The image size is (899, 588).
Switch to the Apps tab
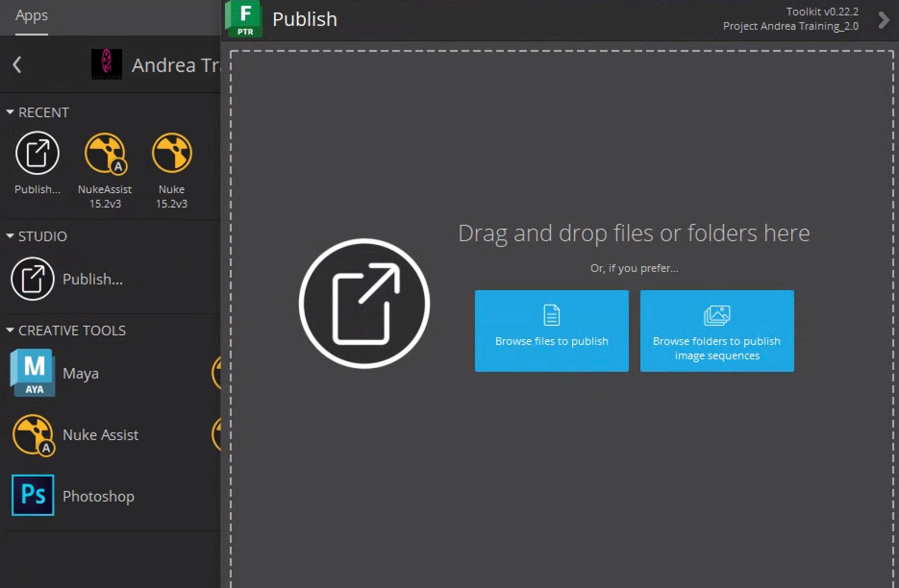(31, 16)
